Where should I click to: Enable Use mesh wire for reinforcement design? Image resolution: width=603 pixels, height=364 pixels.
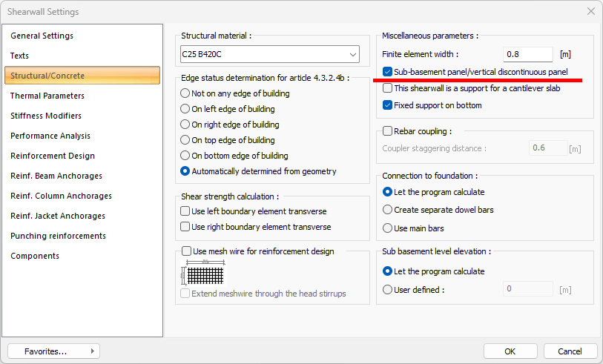(x=187, y=251)
